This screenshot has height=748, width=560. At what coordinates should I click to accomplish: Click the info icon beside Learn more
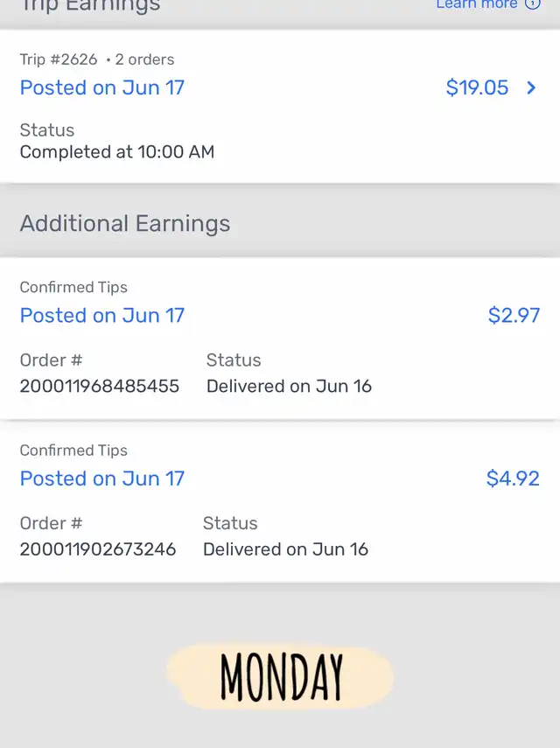532,4
